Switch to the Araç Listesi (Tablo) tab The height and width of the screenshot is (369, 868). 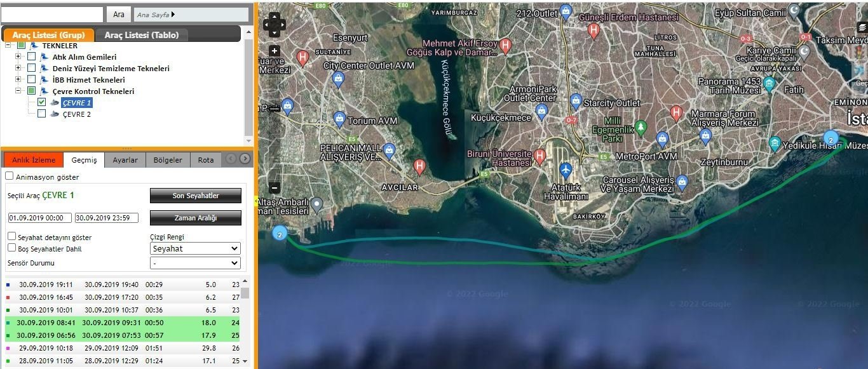pyautogui.click(x=142, y=35)
